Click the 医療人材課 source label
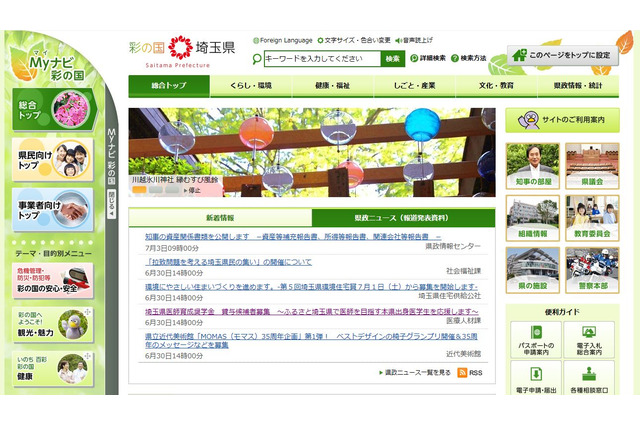The height and width of the screenshot is (426, 640). (464, 321)
